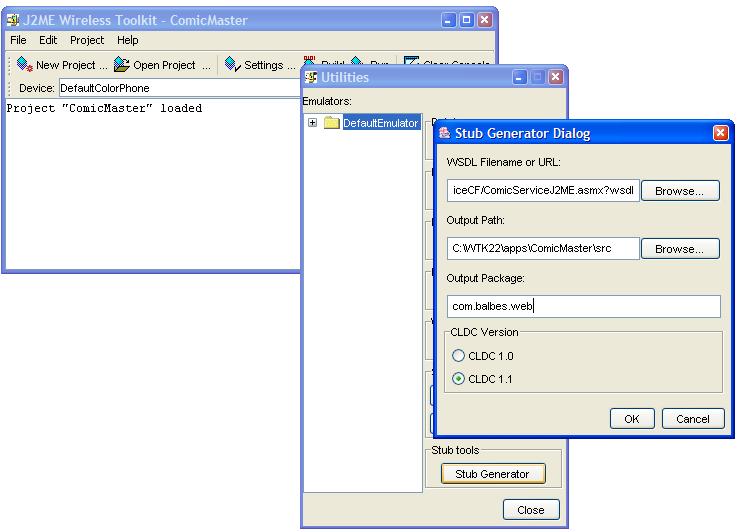This screenshot has height=532, width=739.
Task: Click the Output Path input field
Action: point(543,248)
